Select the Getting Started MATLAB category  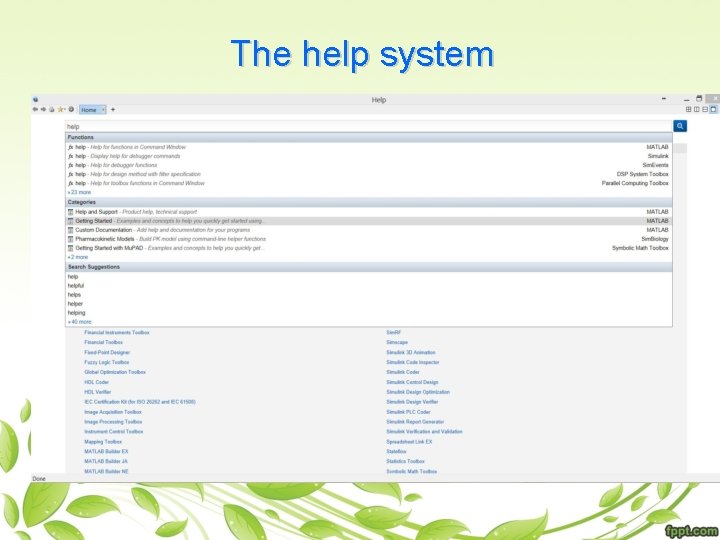(x=369, y=221)
